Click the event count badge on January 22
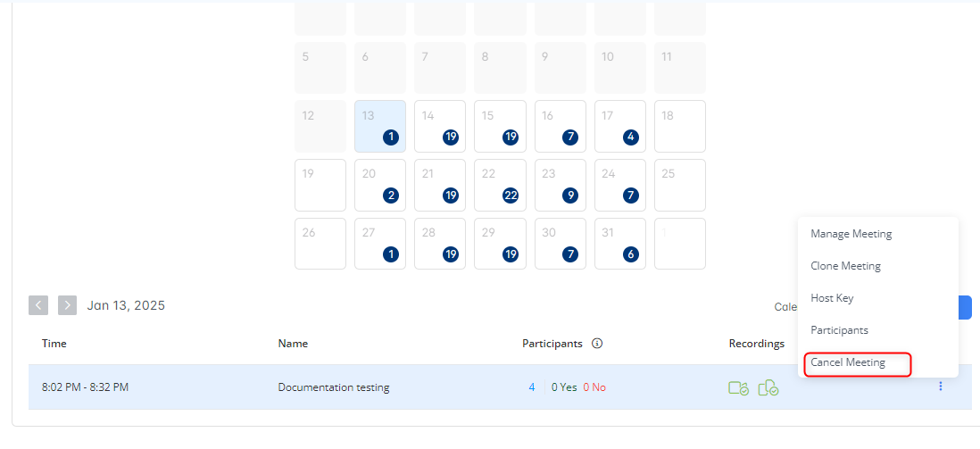The height and width of the screenshot is (449, 980). pos(511,195)
